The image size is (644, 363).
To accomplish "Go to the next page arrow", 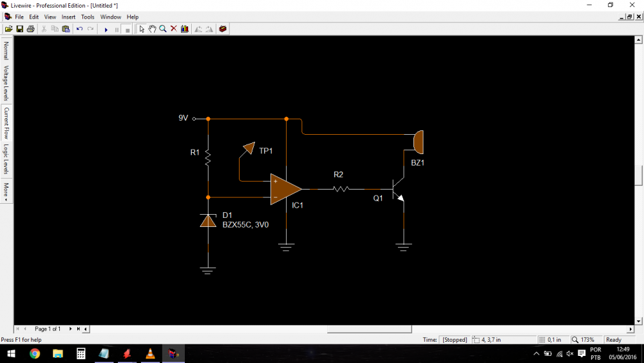I will (x=70, y=329).
